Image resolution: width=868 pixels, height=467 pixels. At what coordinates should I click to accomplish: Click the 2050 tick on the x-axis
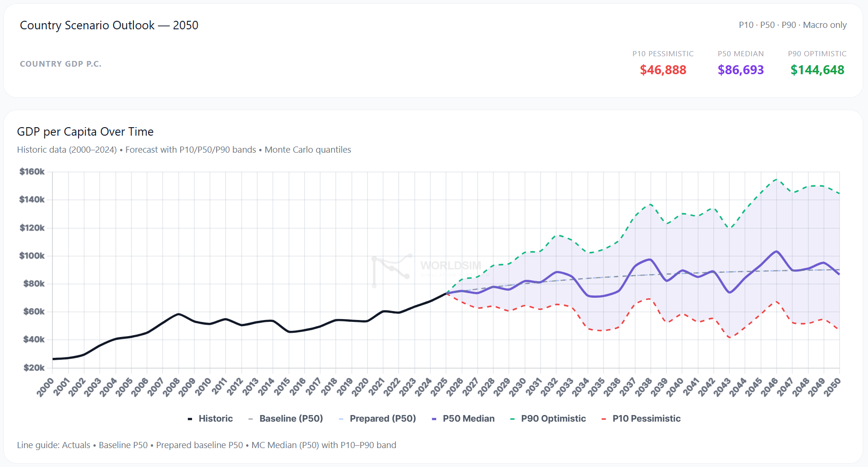833,387
